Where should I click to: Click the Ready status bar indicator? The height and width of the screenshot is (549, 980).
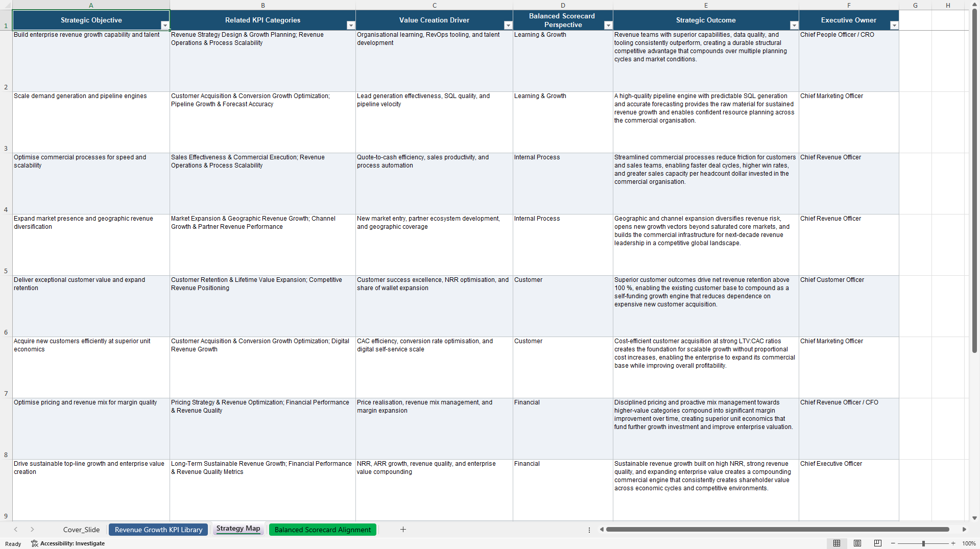point(13,544)
